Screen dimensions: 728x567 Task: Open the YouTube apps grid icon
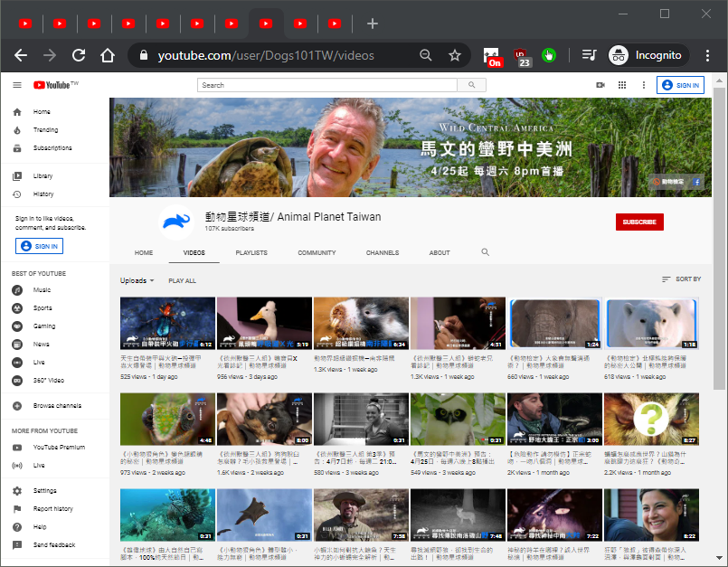(622, 85)
